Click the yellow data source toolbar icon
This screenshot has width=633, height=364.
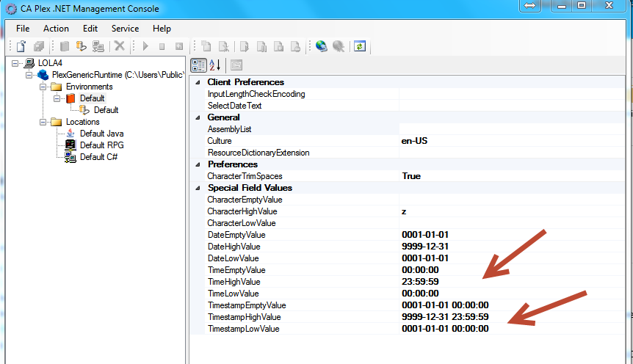pos(81,46)
